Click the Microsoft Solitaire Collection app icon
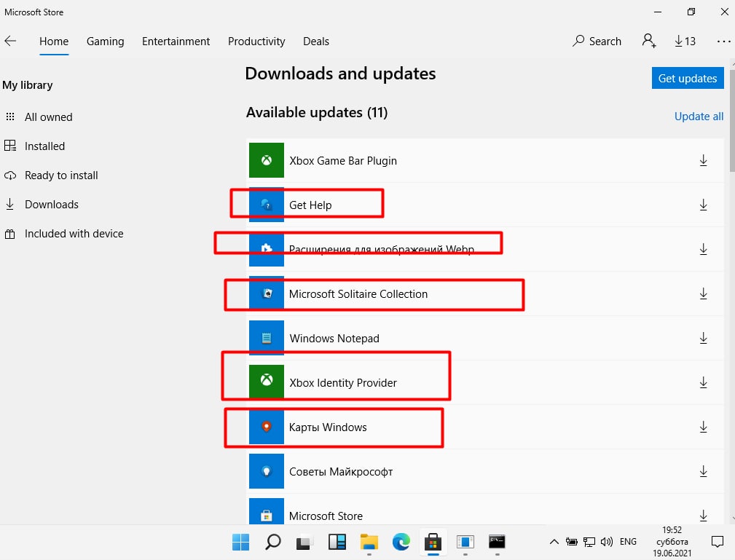This screenshot has height=560, width=735. tap(267, 293)
